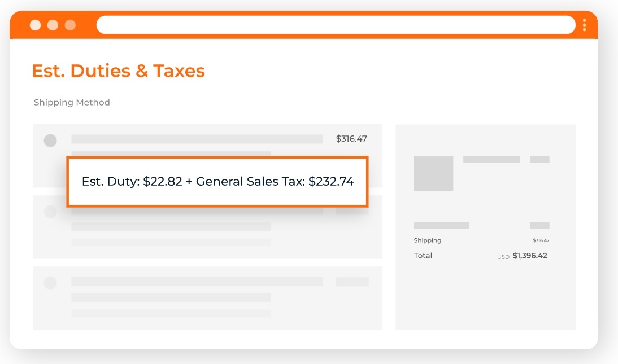The image size is (618, 364).
Task: Click the "Shipping Method" label
Action: click(x=72, y=103)
